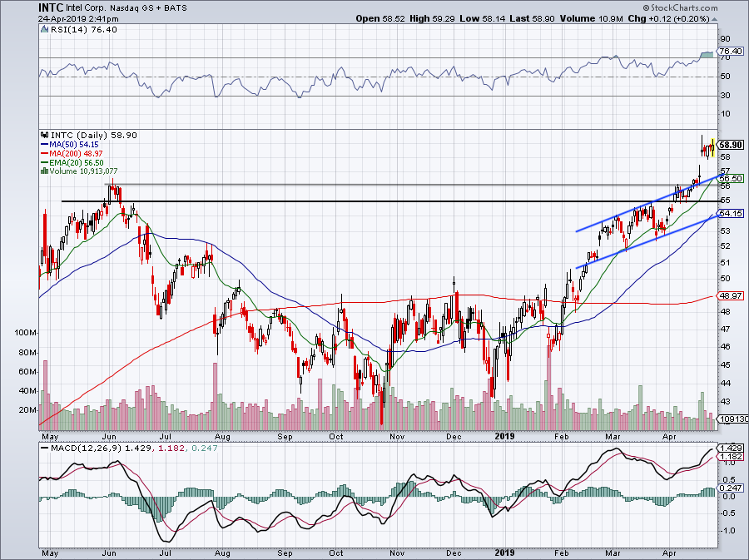Image resolution: width=749 pixels, height=560 pixels.
Task: Click the up arrow after the Chg value
Action: coord(714,19)
